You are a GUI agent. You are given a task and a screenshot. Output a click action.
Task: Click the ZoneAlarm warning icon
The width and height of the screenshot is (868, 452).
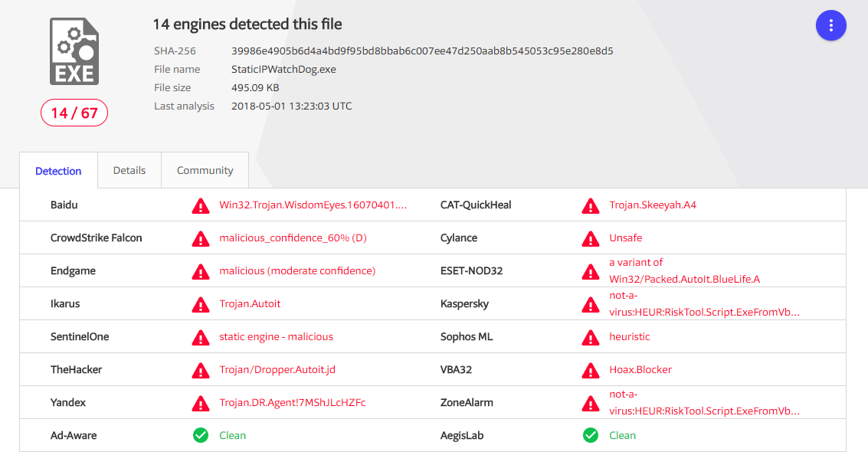[591, 403]
